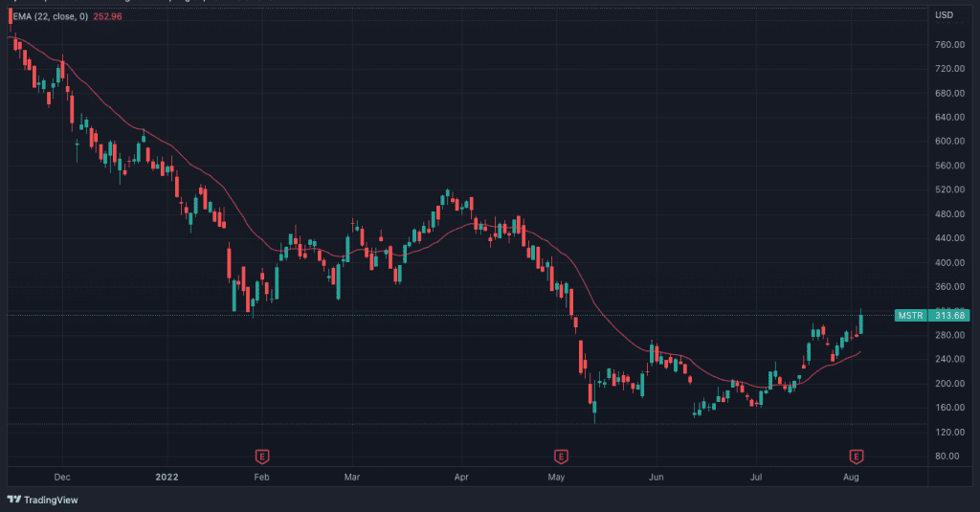This screenshot has height=512, width=980.
Task: Click the 120.00 price axis label
Action: coord(950,432)
